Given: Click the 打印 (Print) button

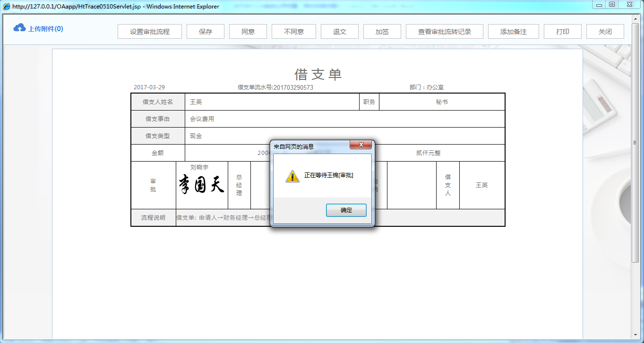Looking at the screenshot, I should 562,31.
